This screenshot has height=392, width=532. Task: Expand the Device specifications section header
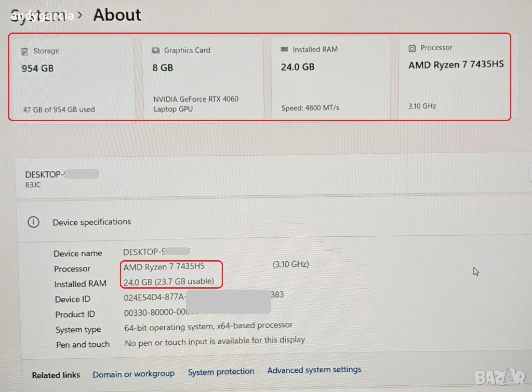[x=92, y=222]
